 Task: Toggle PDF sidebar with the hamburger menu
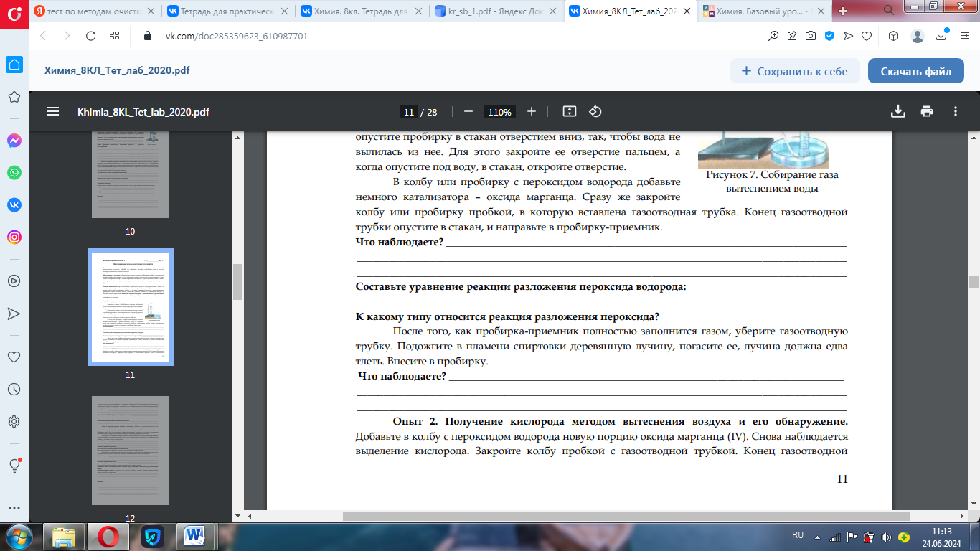[53, 111]
